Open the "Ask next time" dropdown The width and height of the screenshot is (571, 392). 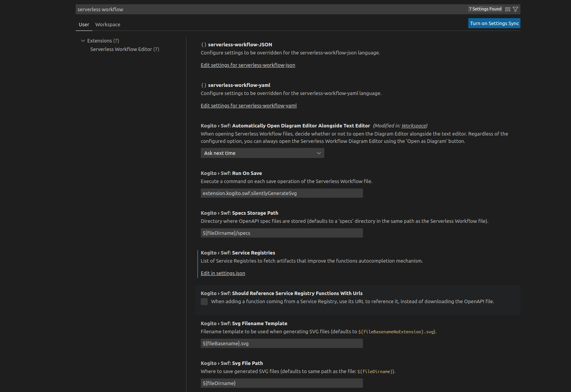pos(262,153)
